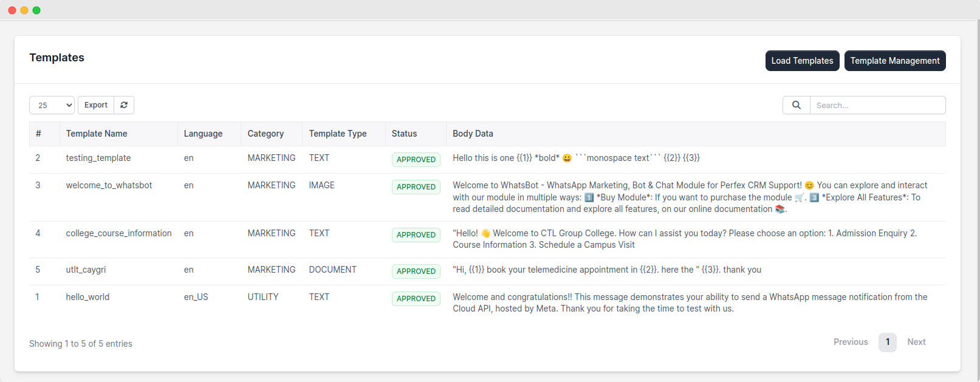Sort by Template Type header
This screenshot has width=980, height=382.
coord(337,134)
